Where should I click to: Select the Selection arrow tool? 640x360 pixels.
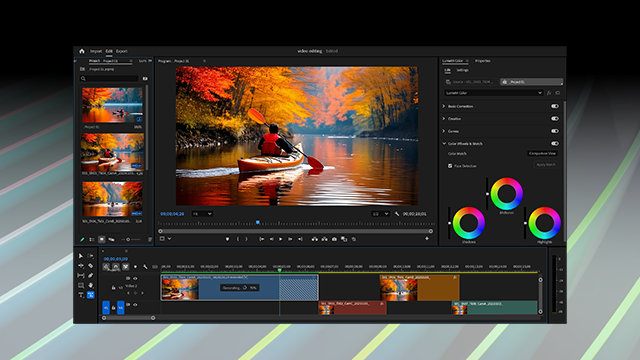[81, 256]
